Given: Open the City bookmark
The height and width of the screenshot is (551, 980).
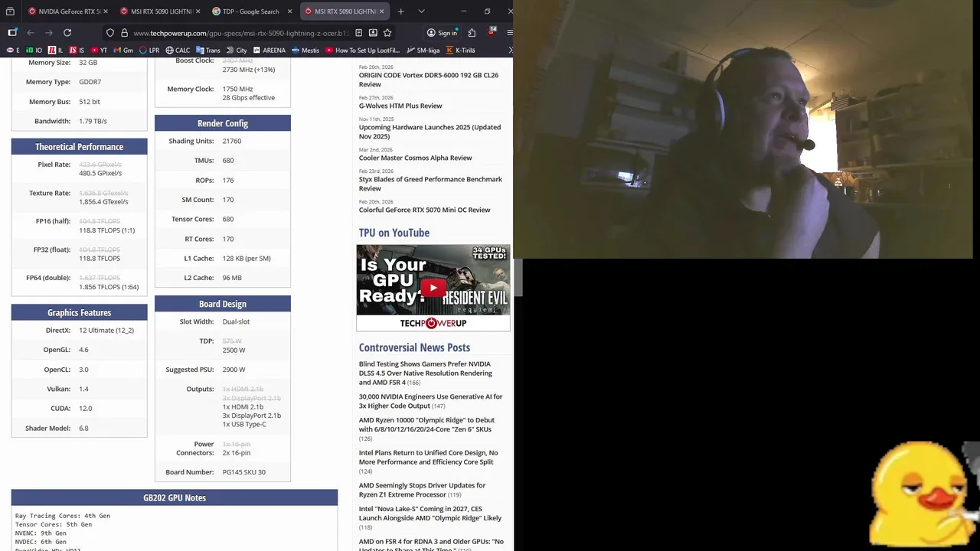Looking at the screenshot, I should [237, 51].
